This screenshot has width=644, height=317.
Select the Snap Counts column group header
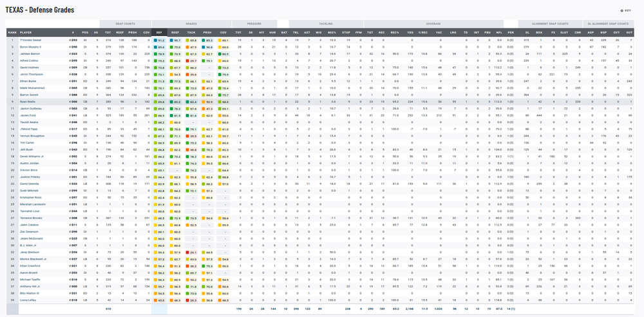click(125, 23)
